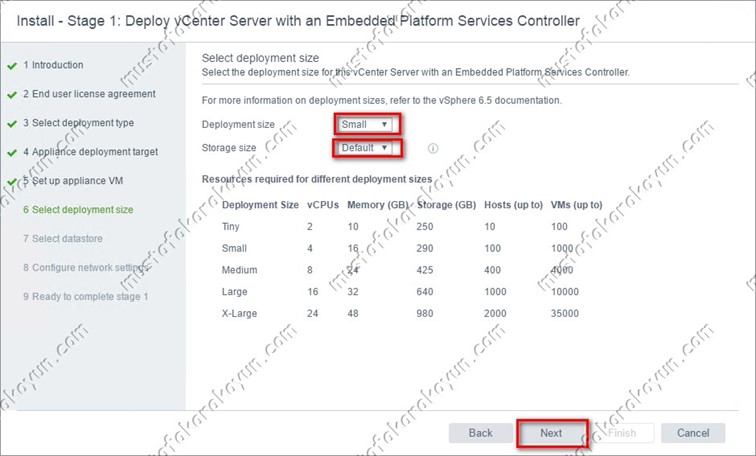Go to step 5 Set up appliance VM

(73, 181)
